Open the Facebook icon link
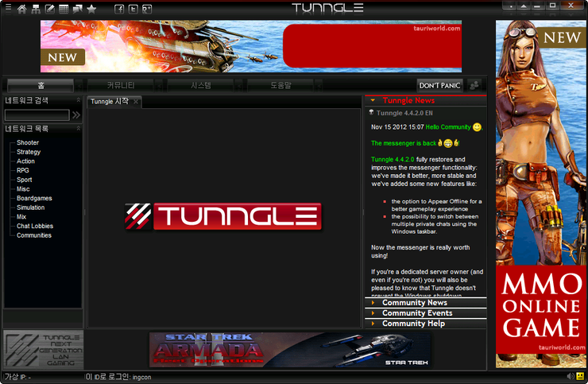 pos(119,9)
